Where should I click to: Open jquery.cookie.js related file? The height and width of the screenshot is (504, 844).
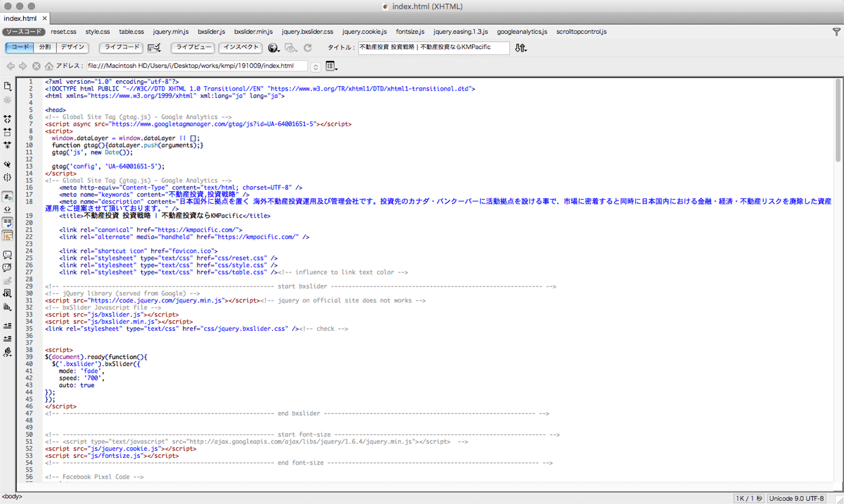coord(364,32)
